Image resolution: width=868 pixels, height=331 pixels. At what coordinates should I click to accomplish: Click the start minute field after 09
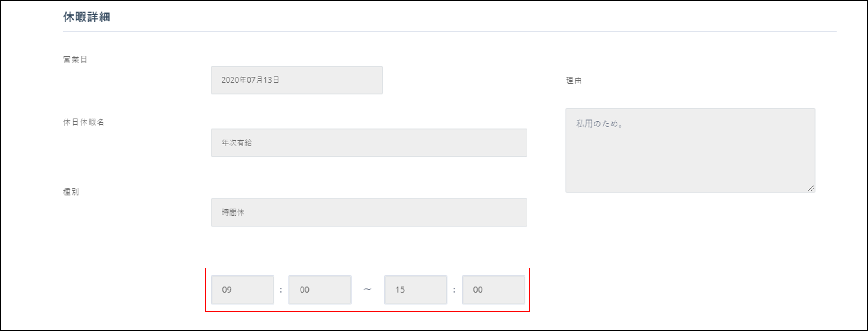coord(320,290)
